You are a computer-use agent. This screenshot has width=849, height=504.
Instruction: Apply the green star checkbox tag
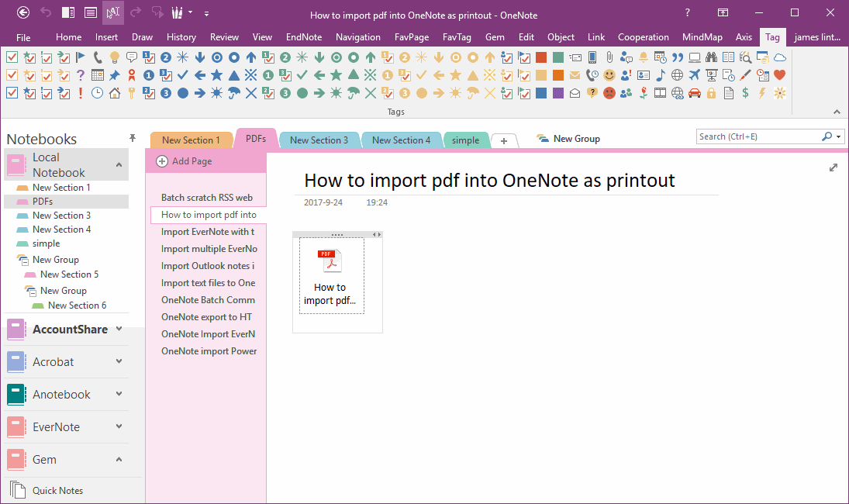click(x=29, y=57)
